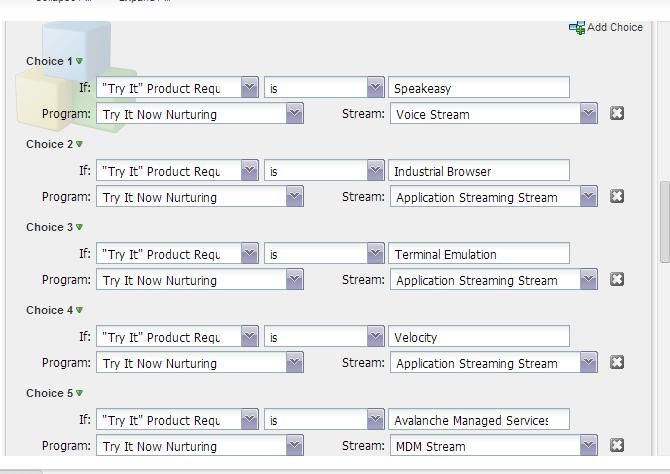Image resolution: width=670 pixels, height=474 pixels.
Task: Open Choice 2 green arrow menu
Action: tap(80, 145)
